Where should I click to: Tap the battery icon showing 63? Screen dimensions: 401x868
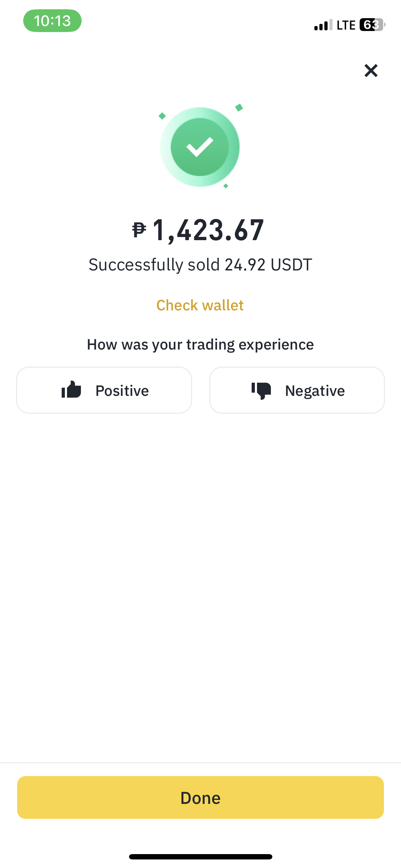point(372,25)
